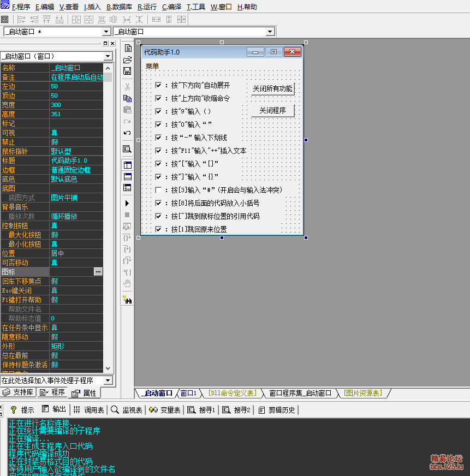Toggle the 按[8]将后面的代码放入小括号 checkbox
Screen dimensions: 470x476
158,203
